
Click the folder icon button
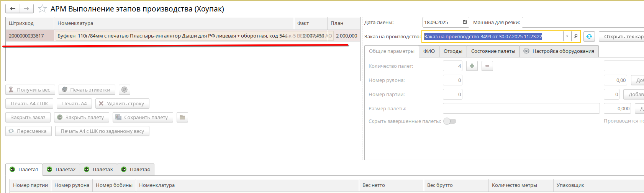click(x=182, y=117)
